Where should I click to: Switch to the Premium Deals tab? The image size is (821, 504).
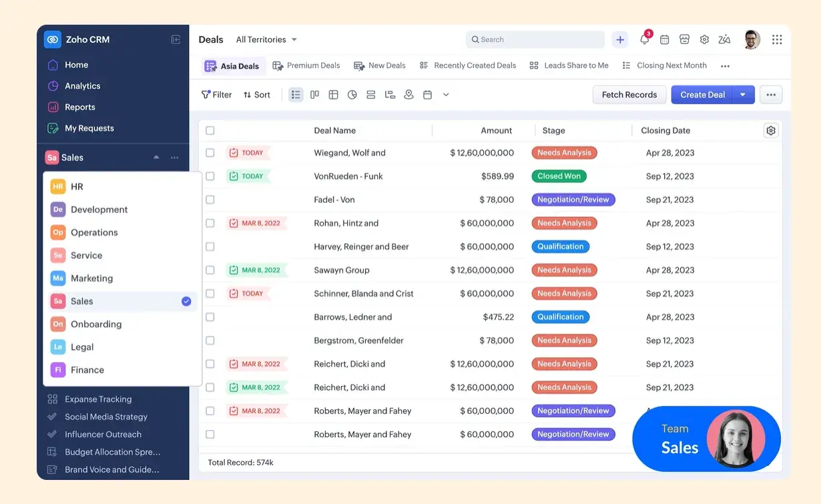coord(306,65)
